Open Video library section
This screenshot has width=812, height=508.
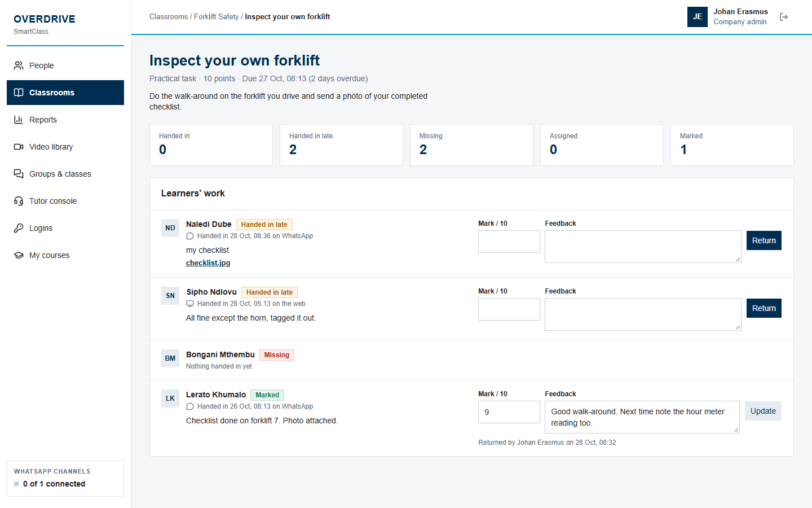pyautogui.click(x=65, y=147)
